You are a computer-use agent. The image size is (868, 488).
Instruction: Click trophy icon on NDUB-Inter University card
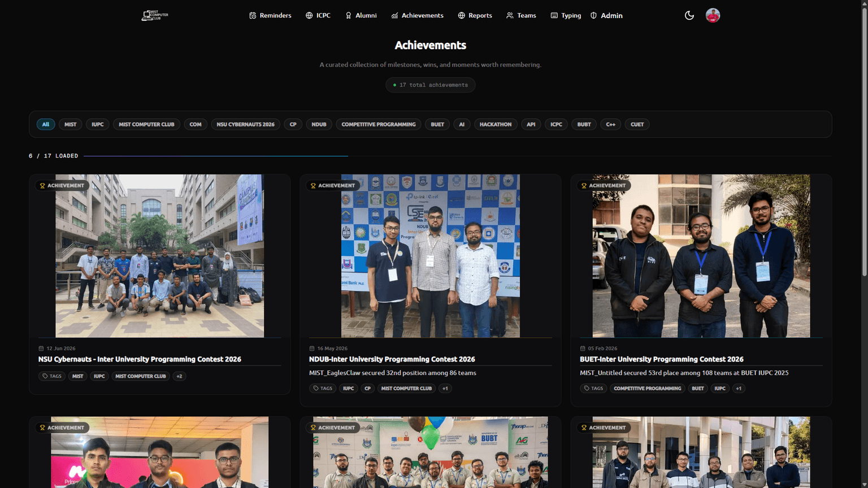(x=313, y=185)
